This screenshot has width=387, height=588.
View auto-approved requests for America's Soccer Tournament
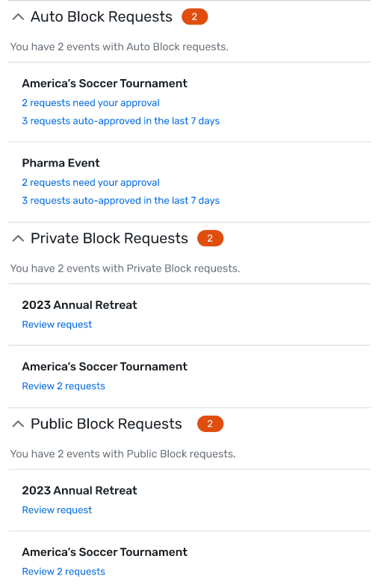(x=120, y=121)
